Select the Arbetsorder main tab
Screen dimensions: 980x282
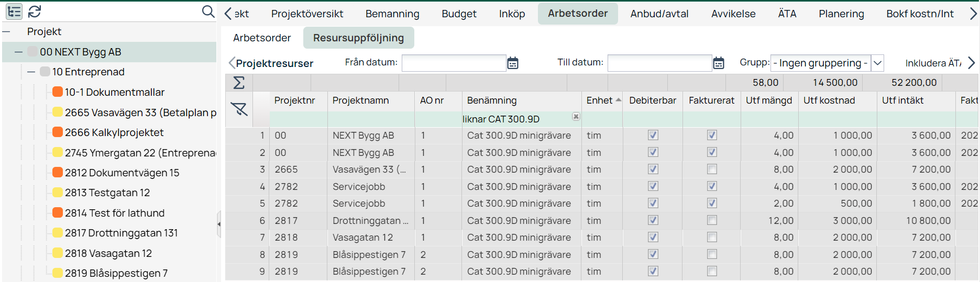(578, 14)
